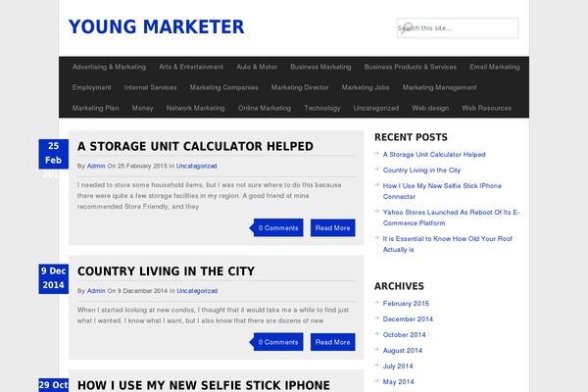Image resolution: width=588 pixels, height=392 pixels.
Task: Open recent post How I Use My New Selfie Stick
Action: pyautogui.click(x=442, y=191)
